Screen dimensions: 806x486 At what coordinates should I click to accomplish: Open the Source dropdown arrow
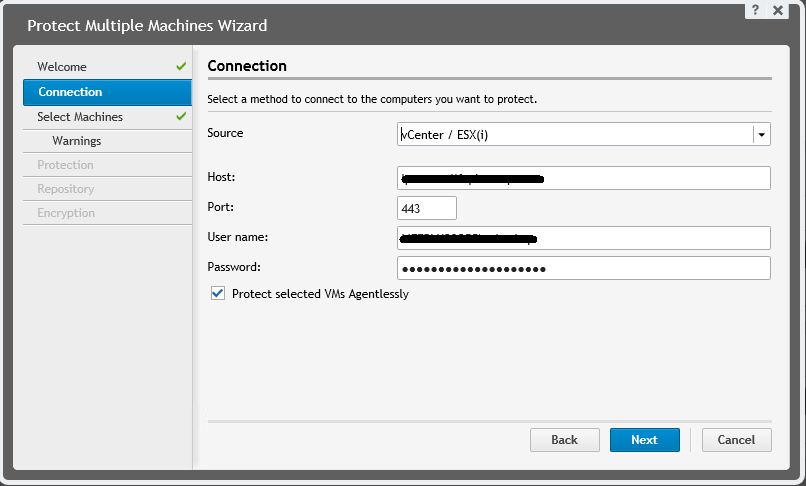click(761, 134)
